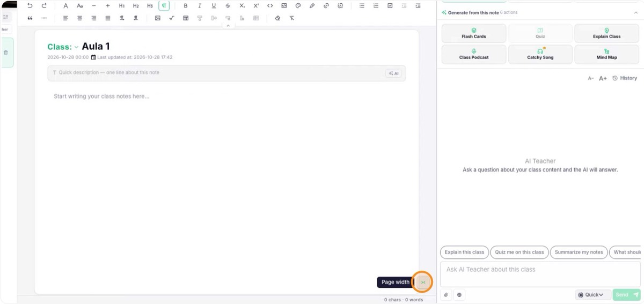The width and height of the screenshot is (644, 304).
Task: Open Explain Class
Action: pos(607,33)
